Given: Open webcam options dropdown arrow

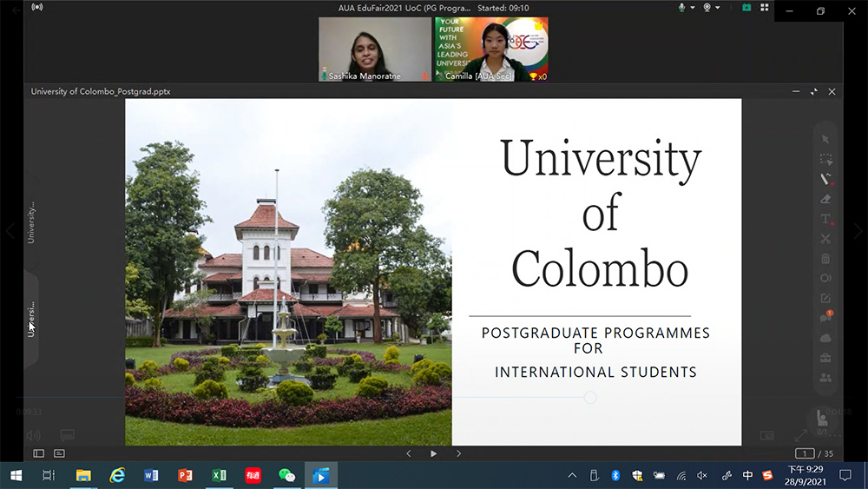Looking at the screenshot, I should pyautogui.click(x=718, y=8).
